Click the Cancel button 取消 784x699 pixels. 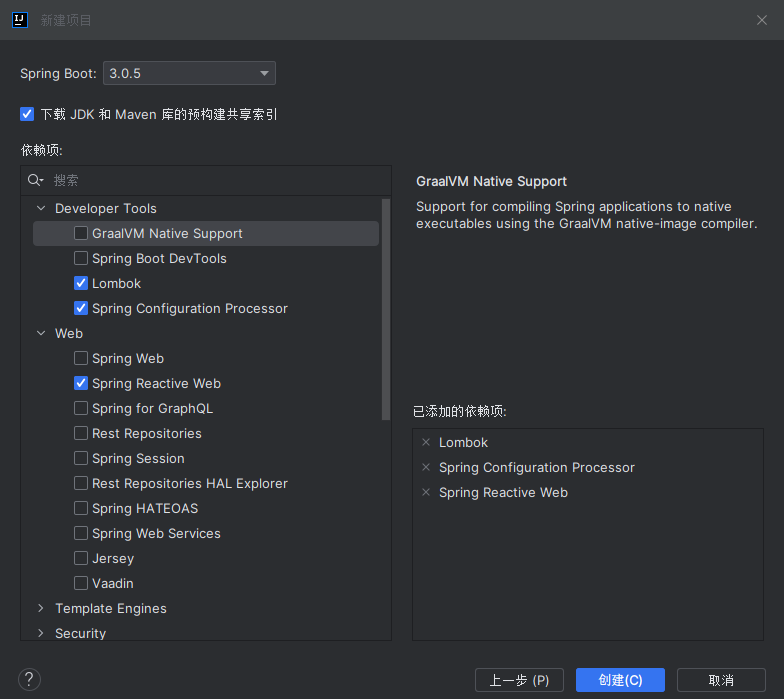click(721, 680)
